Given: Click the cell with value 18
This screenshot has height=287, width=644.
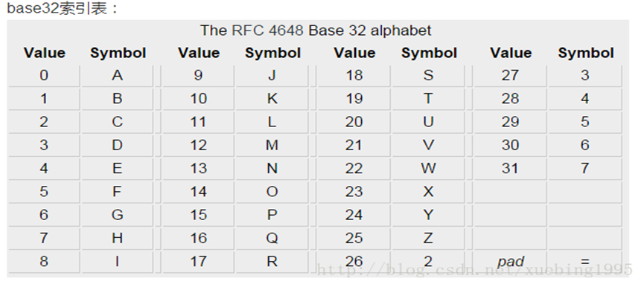Looking at the screenshot, I should tap(354, 75).
